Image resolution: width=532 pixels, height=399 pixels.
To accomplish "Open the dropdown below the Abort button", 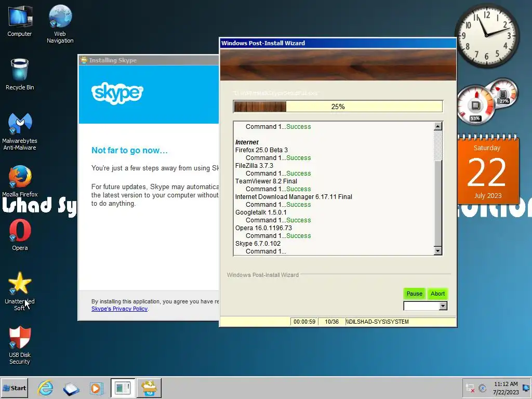I will click(x=443, y=306).
